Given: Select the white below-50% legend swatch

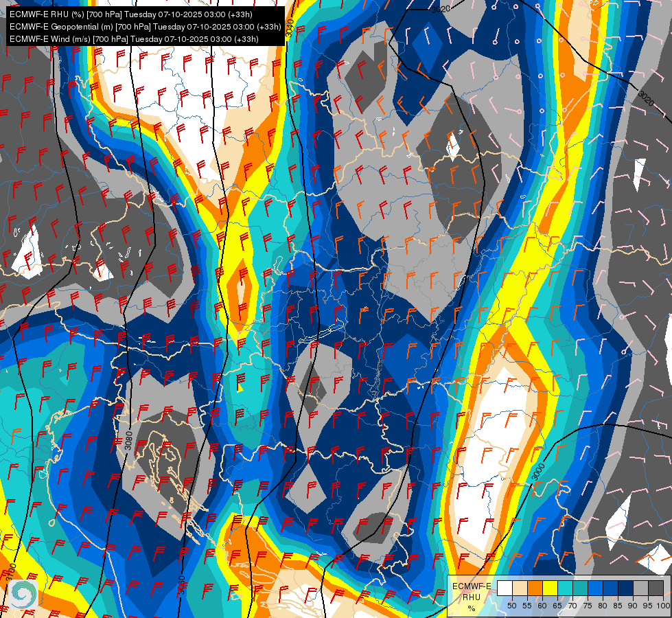Looking at the screenshot, I should click(505, 588).
